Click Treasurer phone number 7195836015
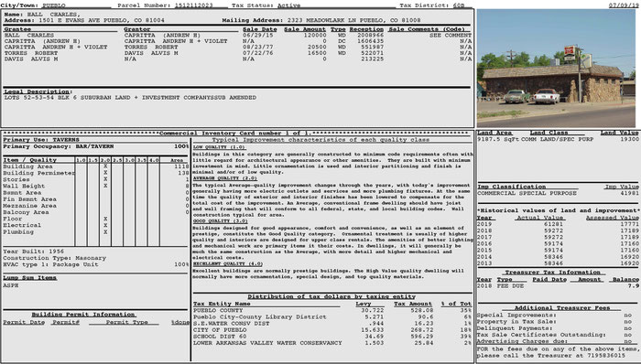 click(606, 356)
